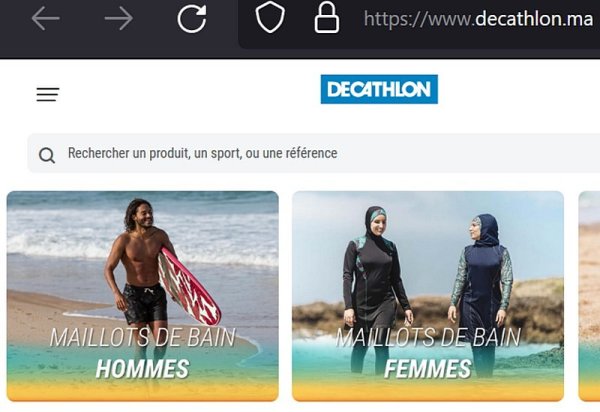Open the Maillots de bain Femmes banner
600x412 pixels.
coord(428,296)
